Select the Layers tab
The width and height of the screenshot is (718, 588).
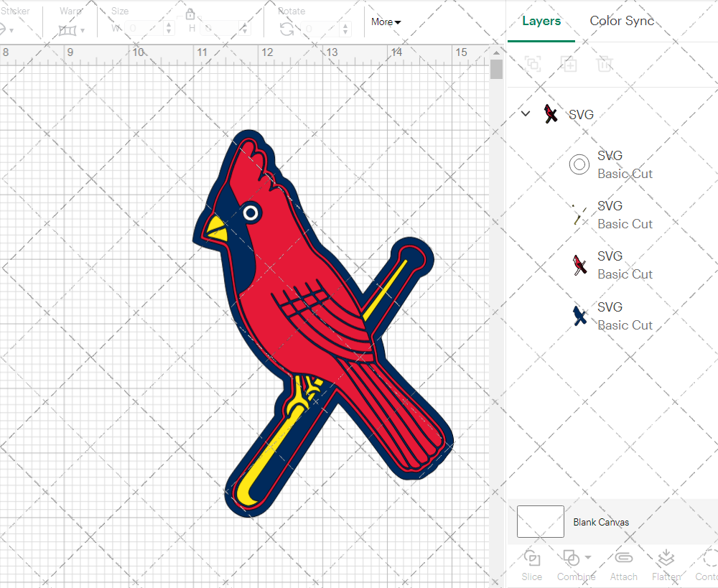tap(541, 21)
